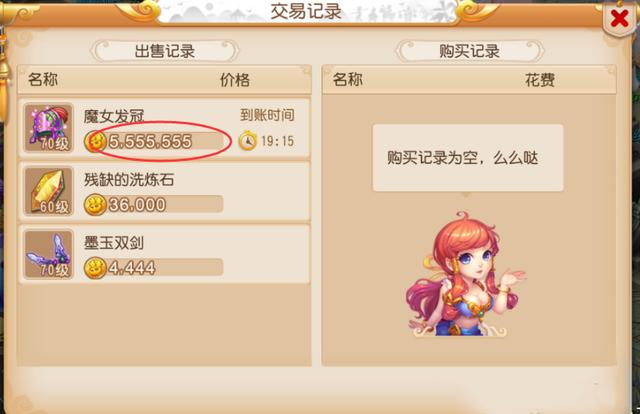Switch to the 购买记录 tab

pos(469,51)
